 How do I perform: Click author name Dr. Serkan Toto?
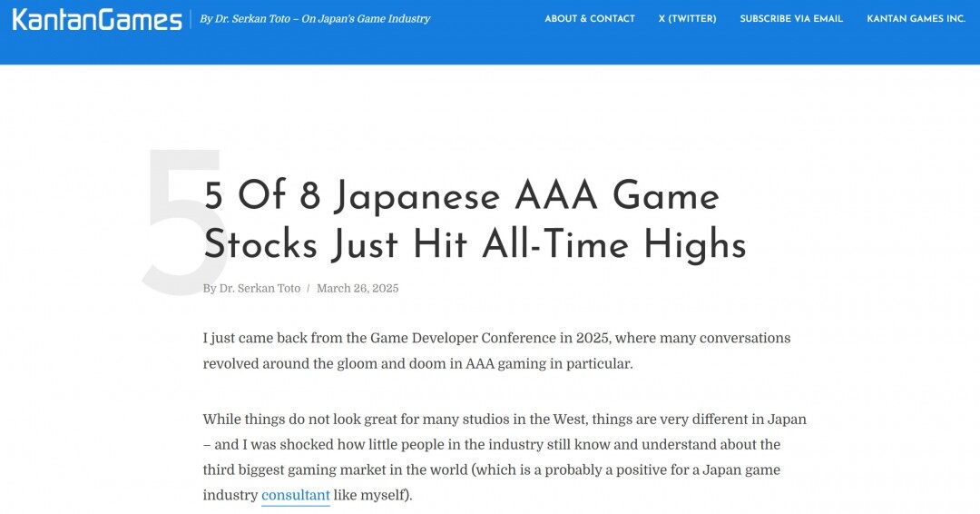260,288
